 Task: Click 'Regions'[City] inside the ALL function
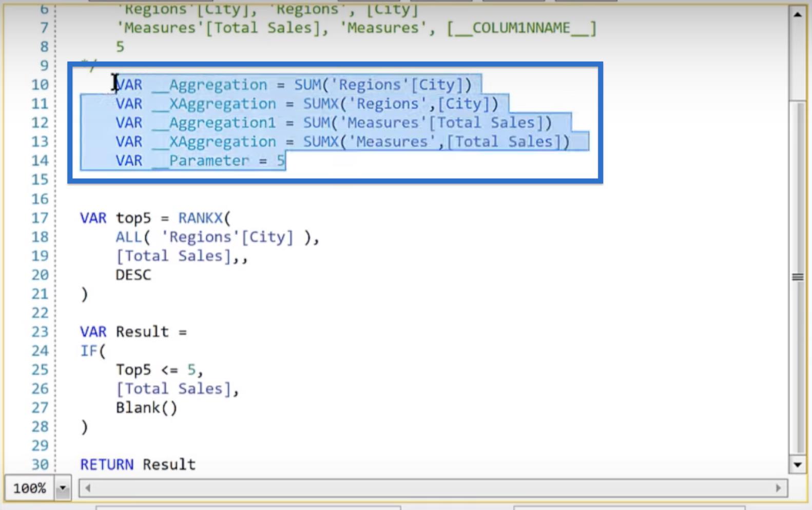(x=227, y=237)
